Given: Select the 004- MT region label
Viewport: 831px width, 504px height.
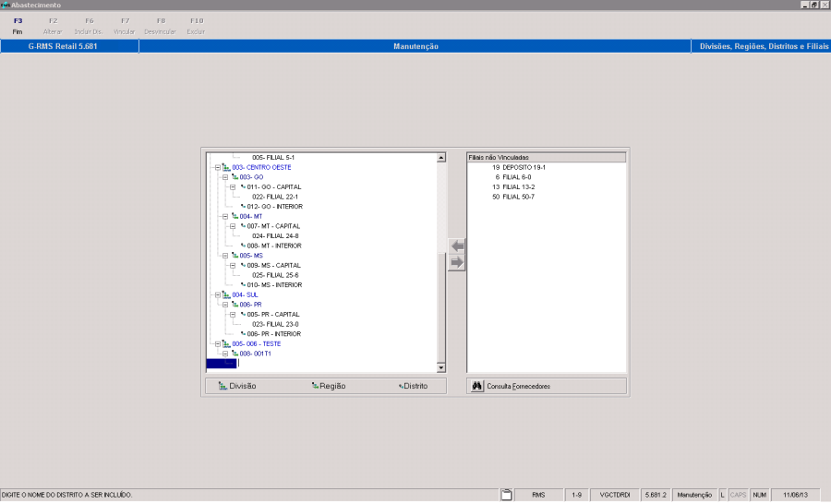Looking at the screenshot, I should tap(250, 216).
